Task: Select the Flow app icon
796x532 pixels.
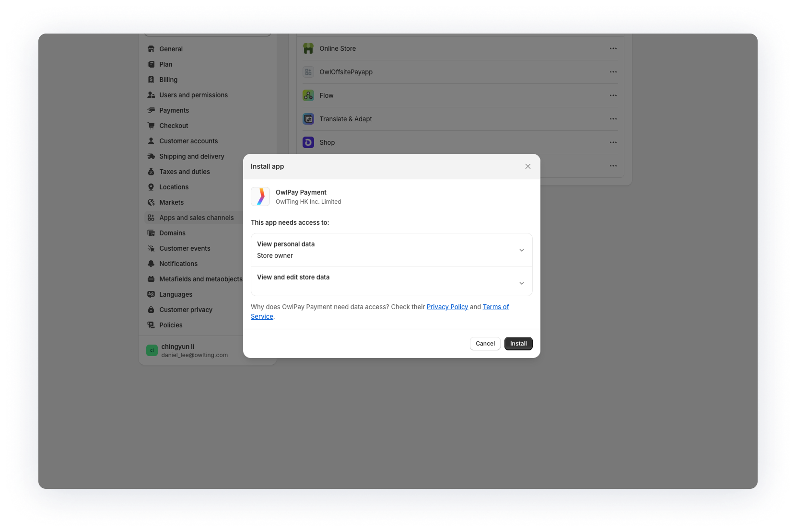Action: point(308,95)
